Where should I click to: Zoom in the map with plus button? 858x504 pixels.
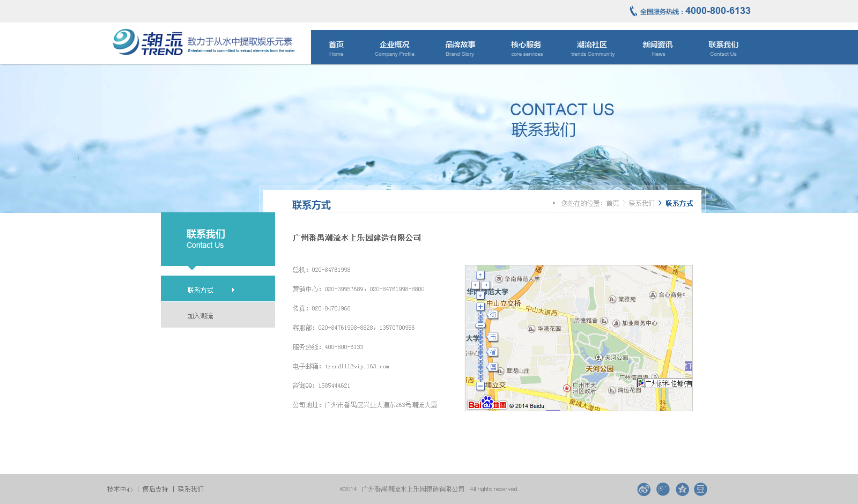pos(480,307)
